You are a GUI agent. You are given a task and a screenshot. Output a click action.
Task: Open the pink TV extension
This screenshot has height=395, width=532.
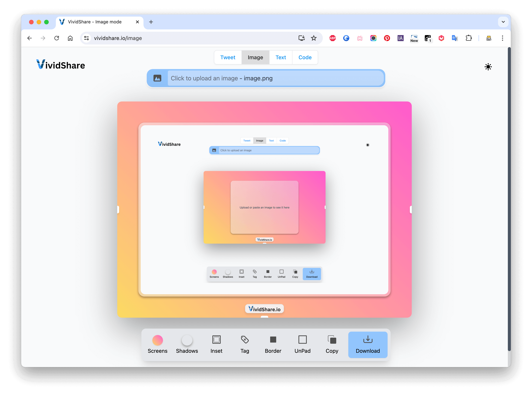click(x=360, y=38)
